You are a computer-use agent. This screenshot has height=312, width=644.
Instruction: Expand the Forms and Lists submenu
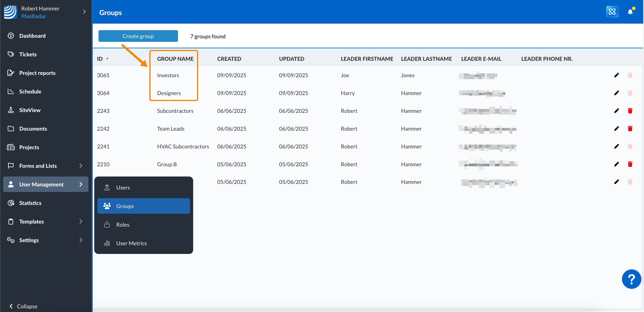tap(81, 165)
